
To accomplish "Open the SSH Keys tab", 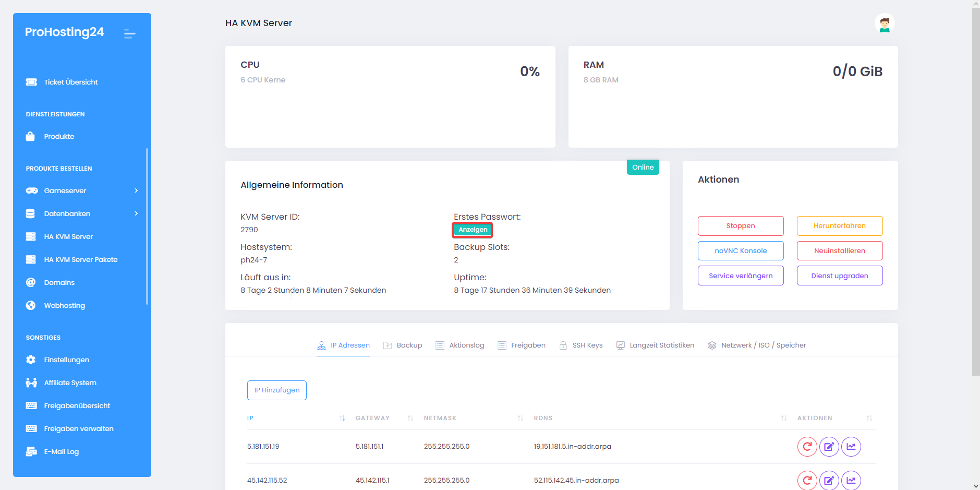I will (581, 345).
